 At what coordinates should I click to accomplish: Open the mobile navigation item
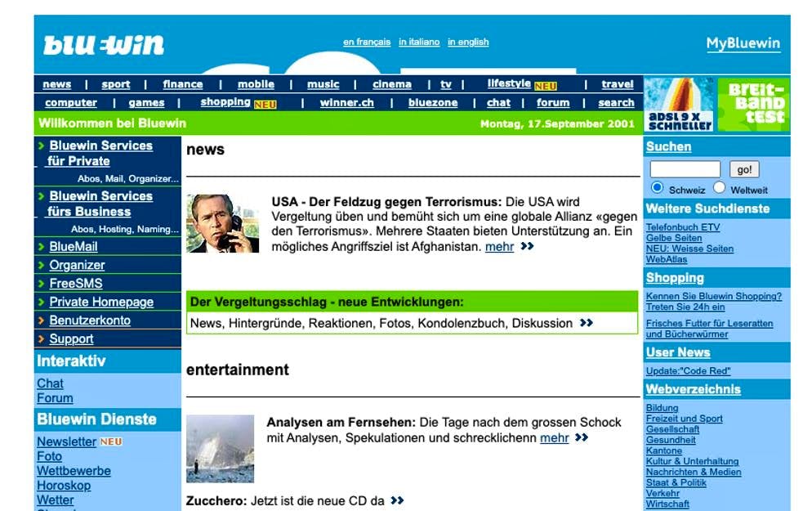256,84
